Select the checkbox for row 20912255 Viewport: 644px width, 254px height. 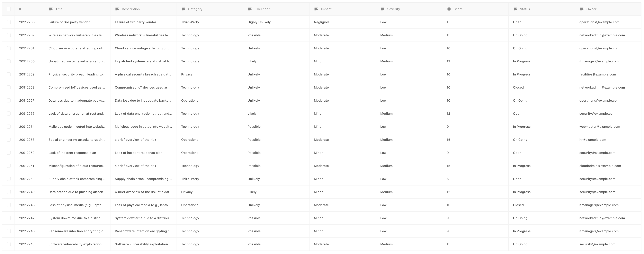tap(9, 114)
